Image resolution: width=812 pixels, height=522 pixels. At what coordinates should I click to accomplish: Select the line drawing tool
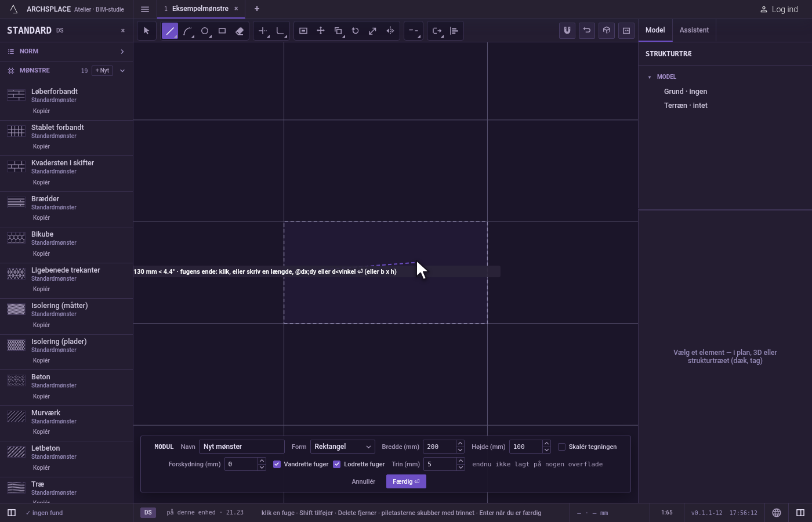coord(170,31)
